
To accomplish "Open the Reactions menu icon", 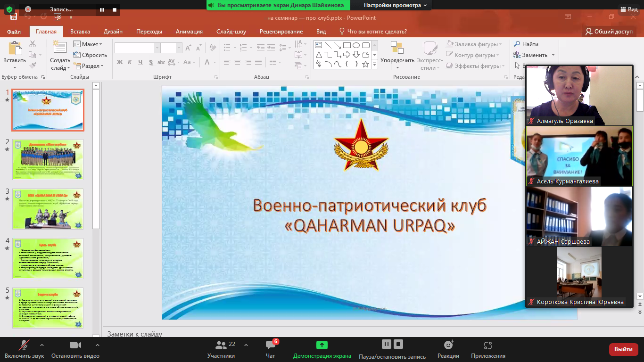I will [x=448, y=346].
